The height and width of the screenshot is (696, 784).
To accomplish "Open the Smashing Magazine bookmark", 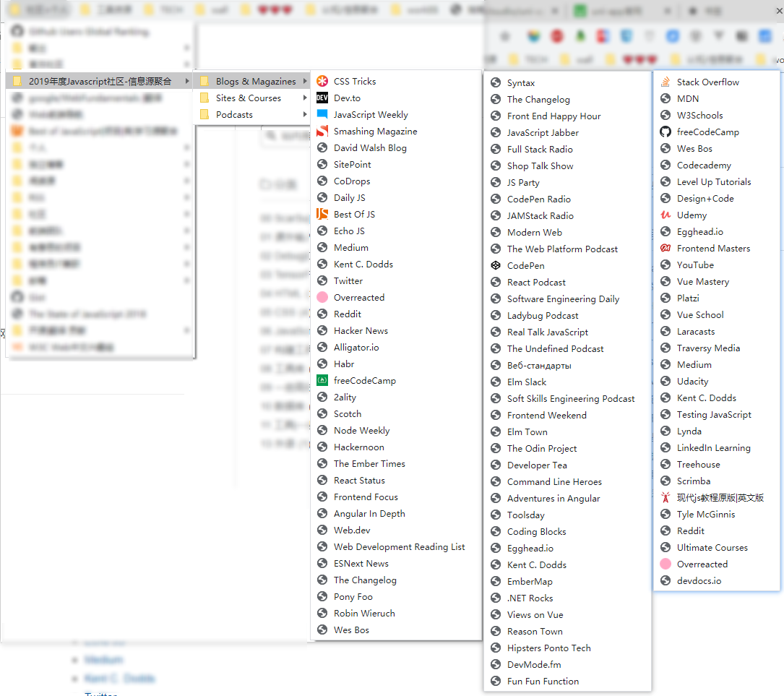I will [396, 131].
